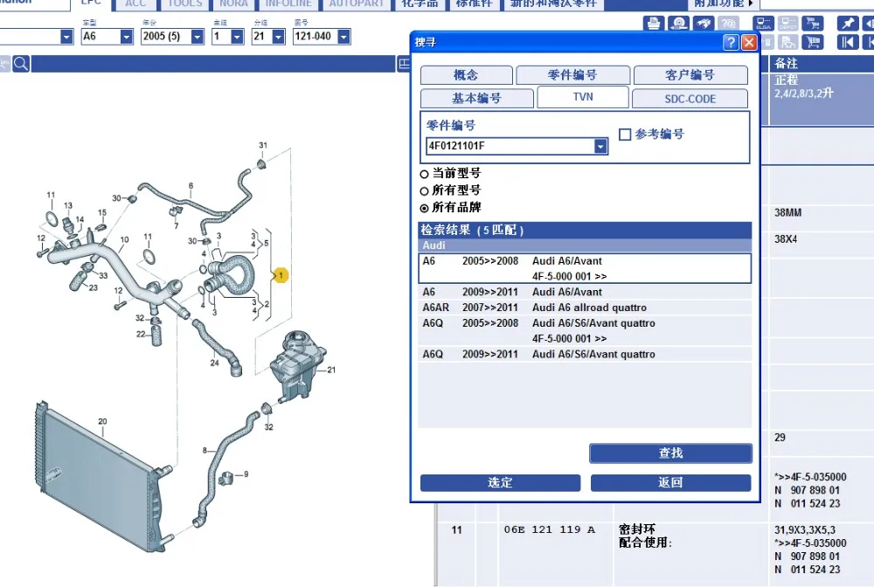Click hose callout 8 near the radiator

[205, 450]
